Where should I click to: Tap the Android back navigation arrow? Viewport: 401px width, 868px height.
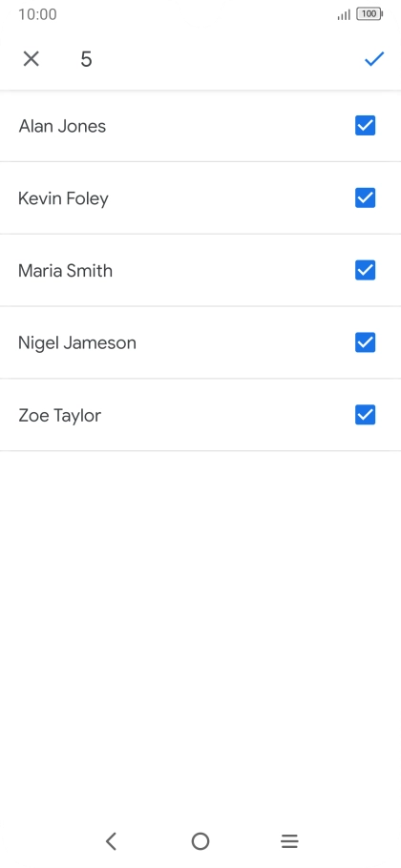click(x=111, y=841)
